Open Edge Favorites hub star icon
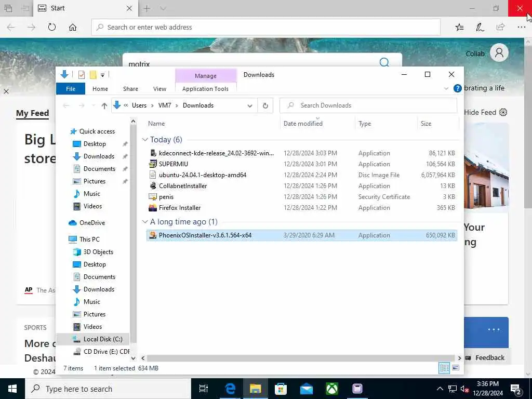 (459, 27)
